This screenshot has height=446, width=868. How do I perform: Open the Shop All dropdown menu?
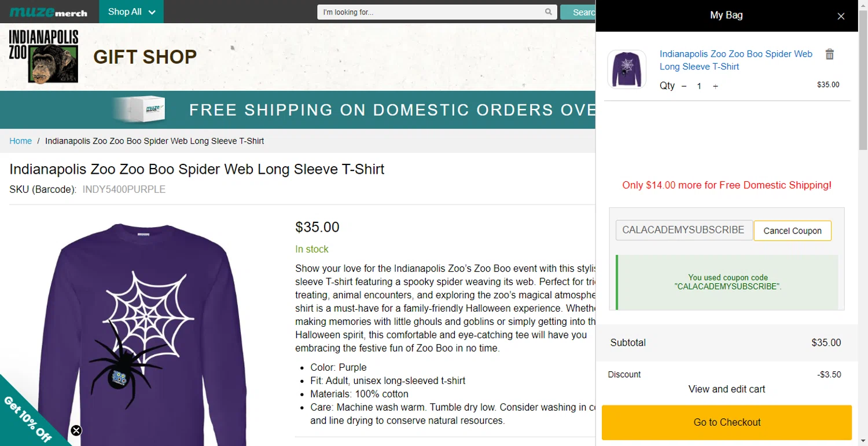click(x=131, y=12)
